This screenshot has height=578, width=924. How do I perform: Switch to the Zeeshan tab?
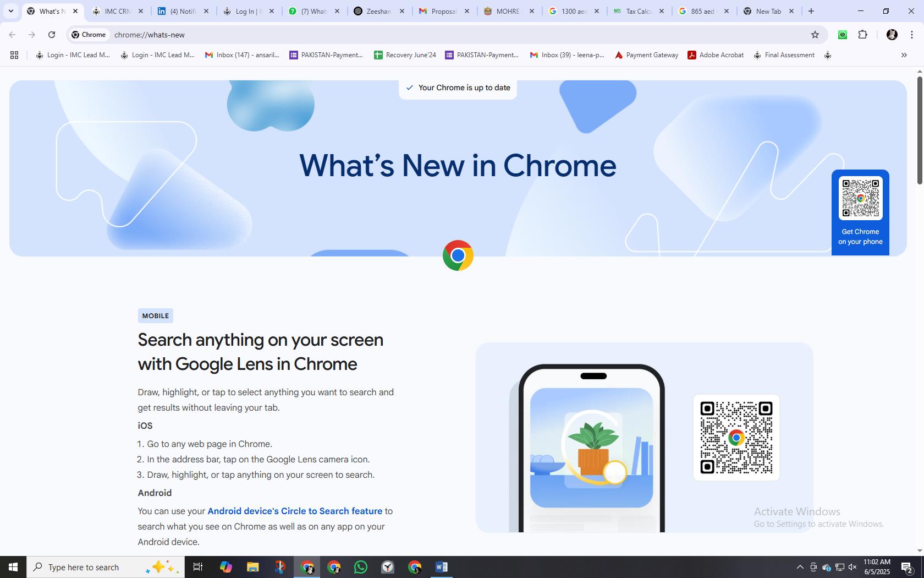[378, 11]
